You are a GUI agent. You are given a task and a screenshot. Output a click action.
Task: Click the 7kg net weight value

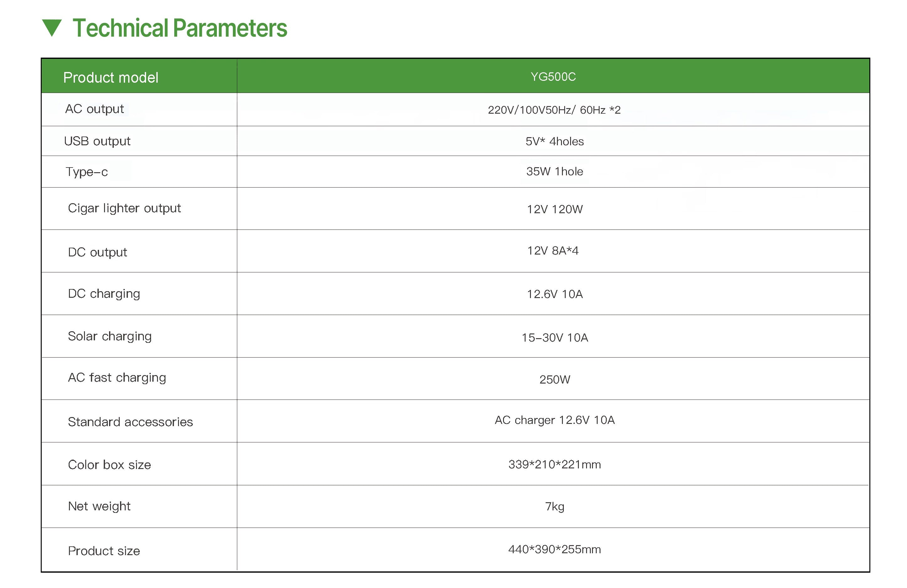click(554, 507)
